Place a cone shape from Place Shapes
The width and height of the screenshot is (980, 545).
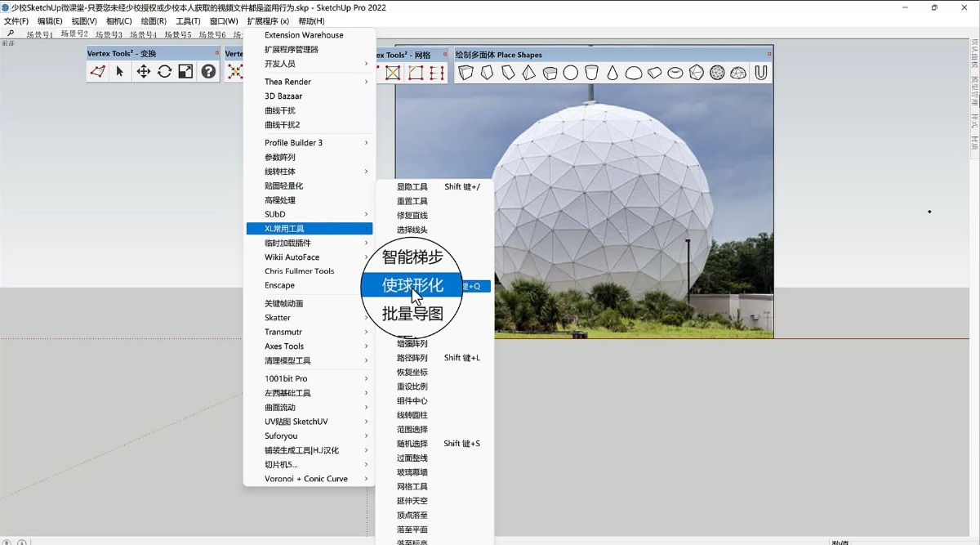(x=612, y=73)
